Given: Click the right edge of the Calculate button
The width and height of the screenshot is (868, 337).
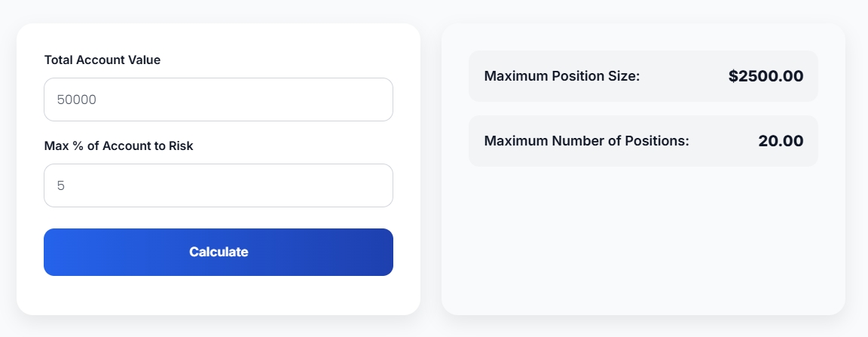Looking at the screenshot, I should 386,253.
